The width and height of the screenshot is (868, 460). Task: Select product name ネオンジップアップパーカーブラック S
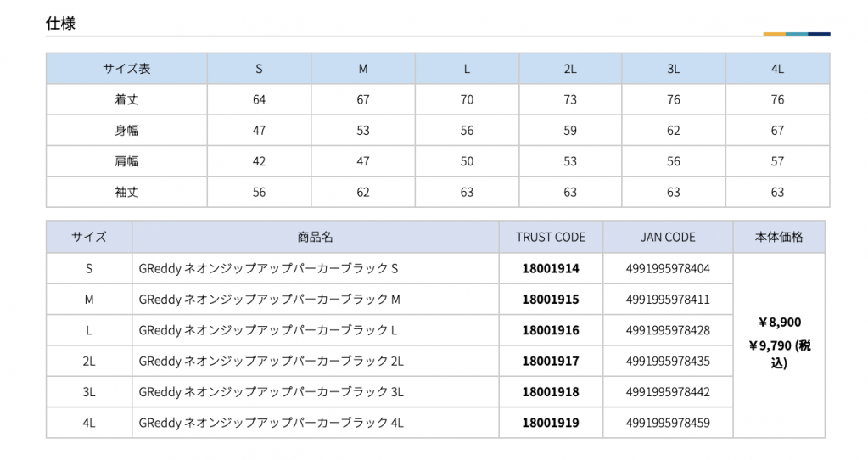(268, 268)
